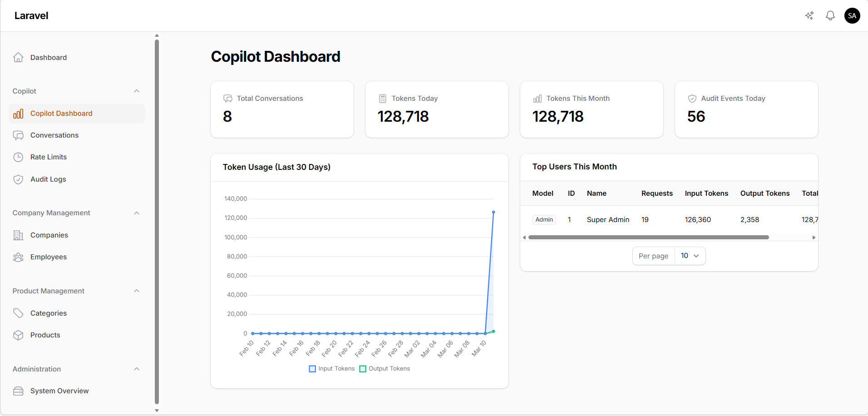
Task: Collapse the Product Management section
Action: click(137, 291)
